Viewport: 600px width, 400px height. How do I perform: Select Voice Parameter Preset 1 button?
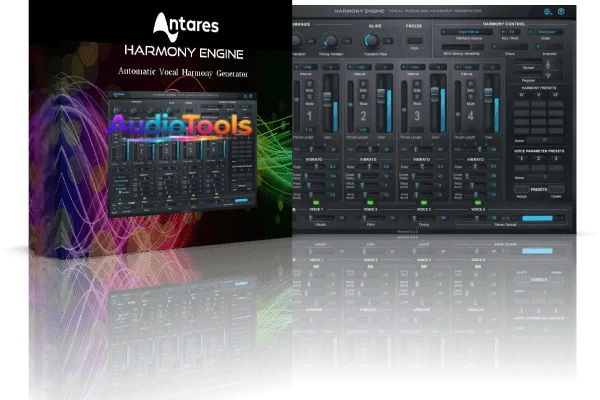(521, 168)
